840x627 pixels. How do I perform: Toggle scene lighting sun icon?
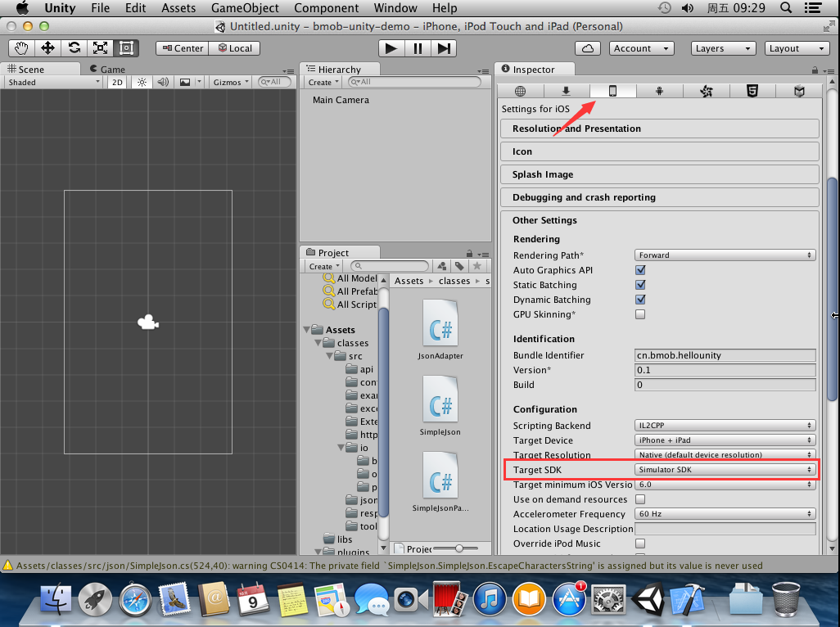[x=142, y=82]
